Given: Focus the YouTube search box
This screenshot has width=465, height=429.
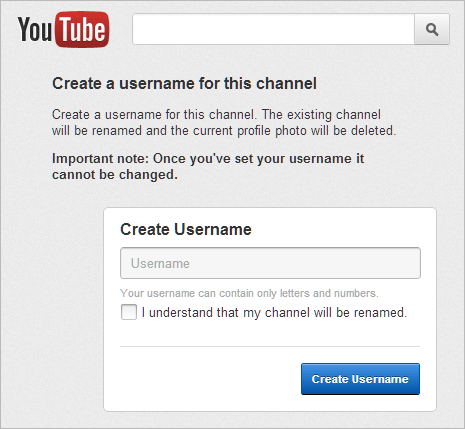Looking at the screenshot, I should pyautogui.click(x=273, y=29).
